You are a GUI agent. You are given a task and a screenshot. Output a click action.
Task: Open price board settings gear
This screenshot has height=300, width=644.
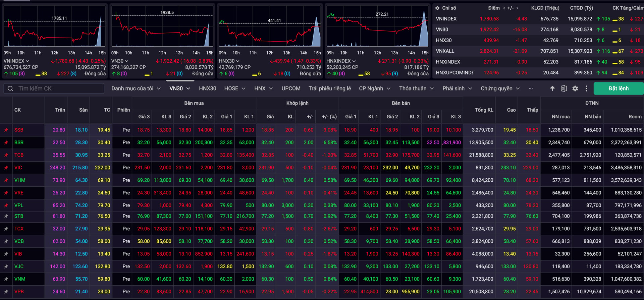tap(575, 88)
